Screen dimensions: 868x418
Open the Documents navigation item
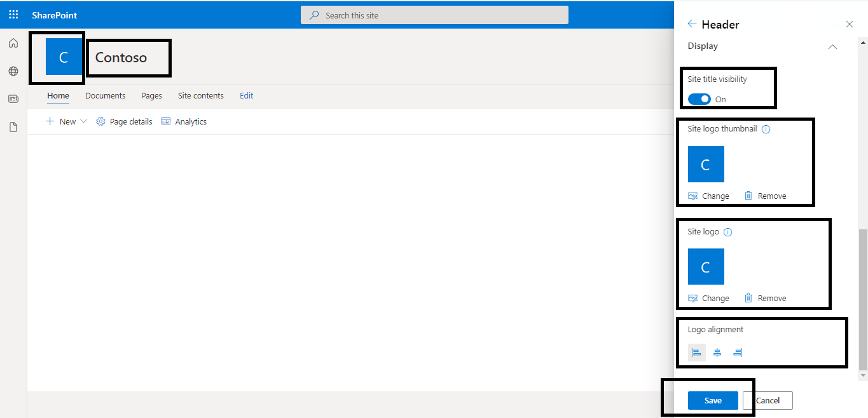(x=105, y=96)
